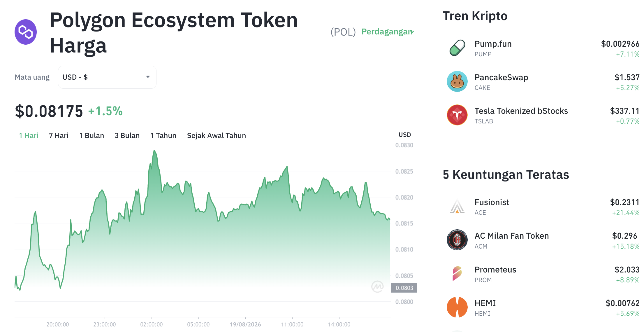The image size is (644, 332).
Task: Open the PancakeSwap coin name link
Action: pos(501,77)
